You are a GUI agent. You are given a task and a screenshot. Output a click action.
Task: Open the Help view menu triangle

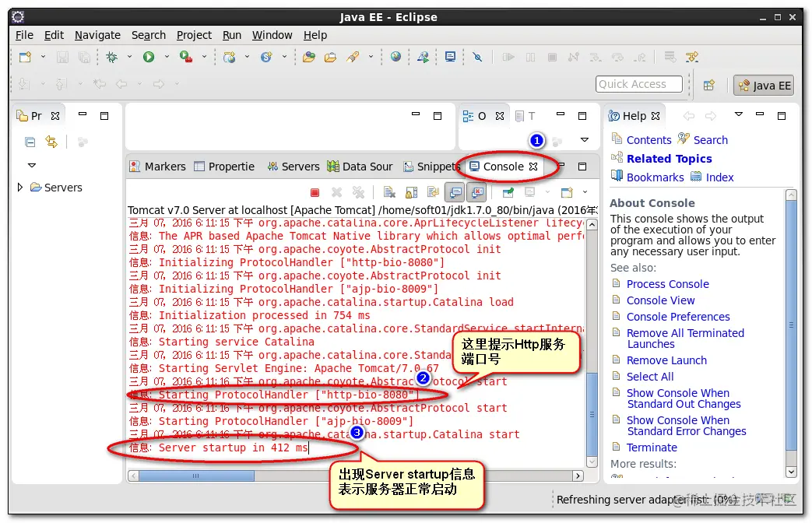pyautogui.click(x=739, y=114)
